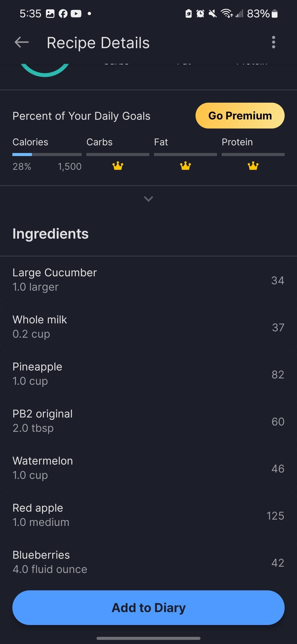Open the three-dot overflow menu

(x=273, y=42)
